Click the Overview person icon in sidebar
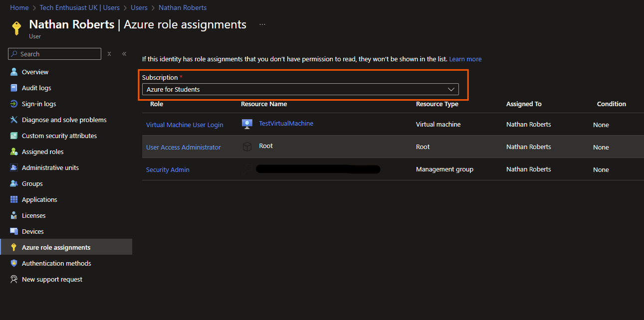The width and height of the screenshot is (644, 320). coord(14,72)
